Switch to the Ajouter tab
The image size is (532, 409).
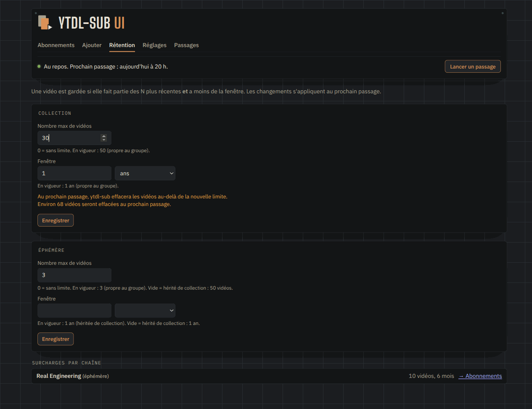92,45
